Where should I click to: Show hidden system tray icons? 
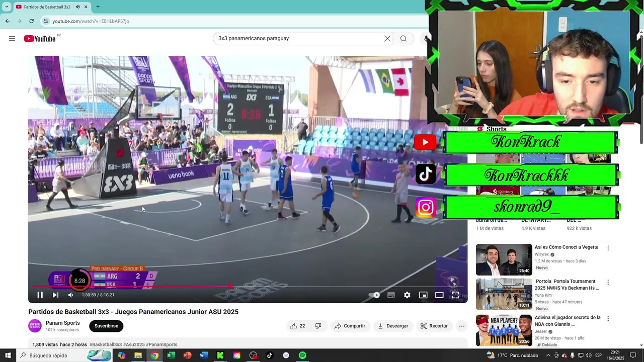click(x=548, y=355)
